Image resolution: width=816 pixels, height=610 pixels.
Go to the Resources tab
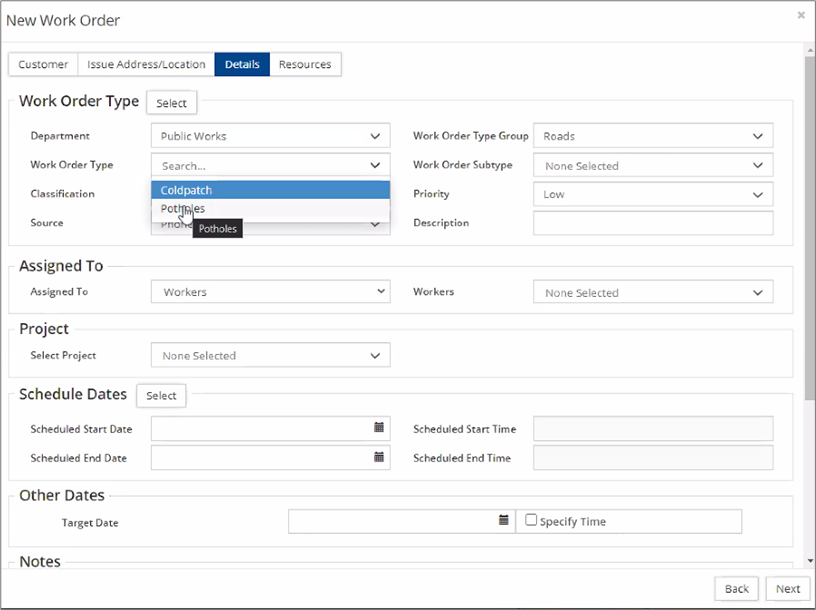click(305, 64)
